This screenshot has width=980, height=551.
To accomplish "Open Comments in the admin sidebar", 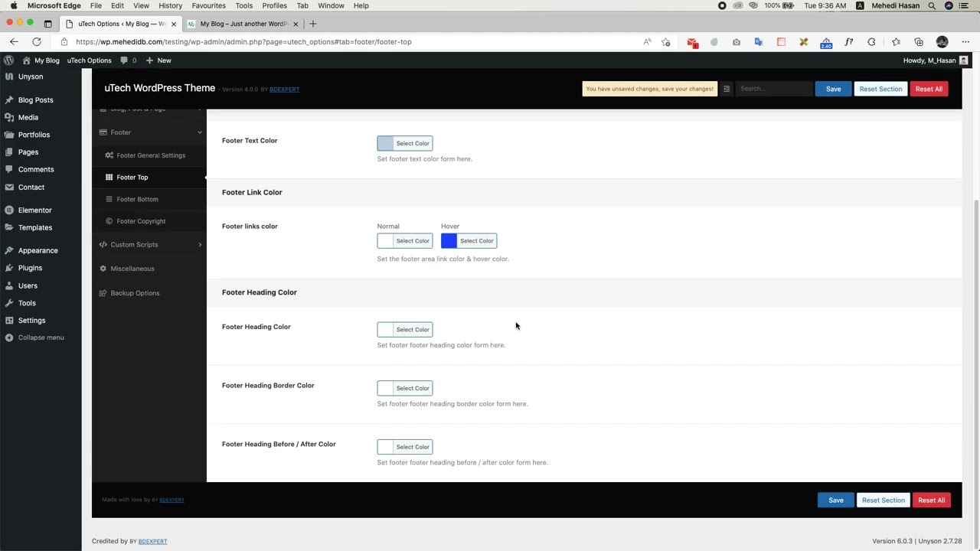I will coord(36,169).
